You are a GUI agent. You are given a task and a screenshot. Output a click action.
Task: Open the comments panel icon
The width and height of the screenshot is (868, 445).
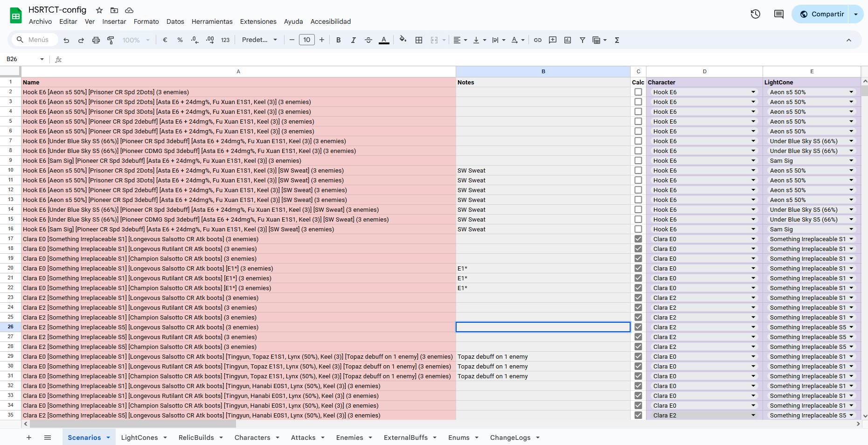pyautogui.click(x=779, y=14)
